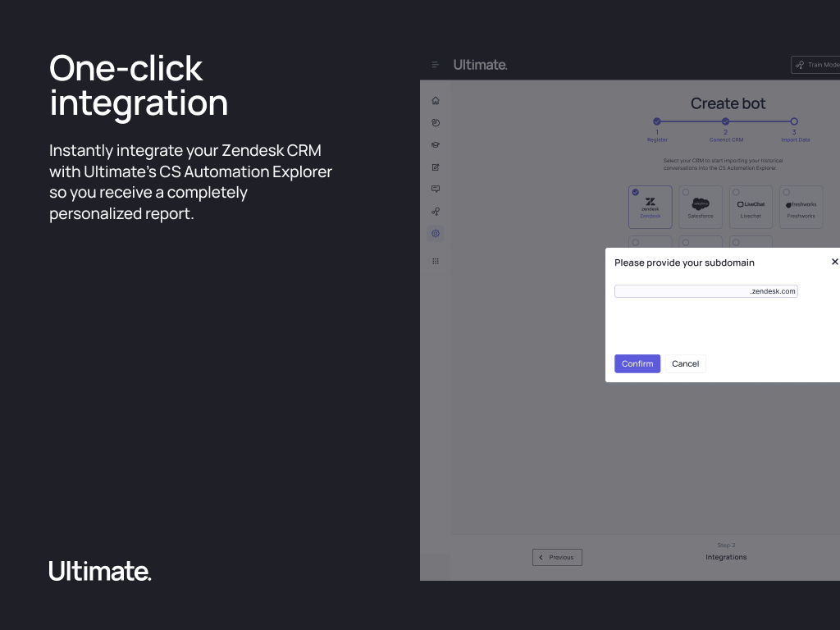
Task: Select the graduation cap training icon
Action: coord(436,145)
